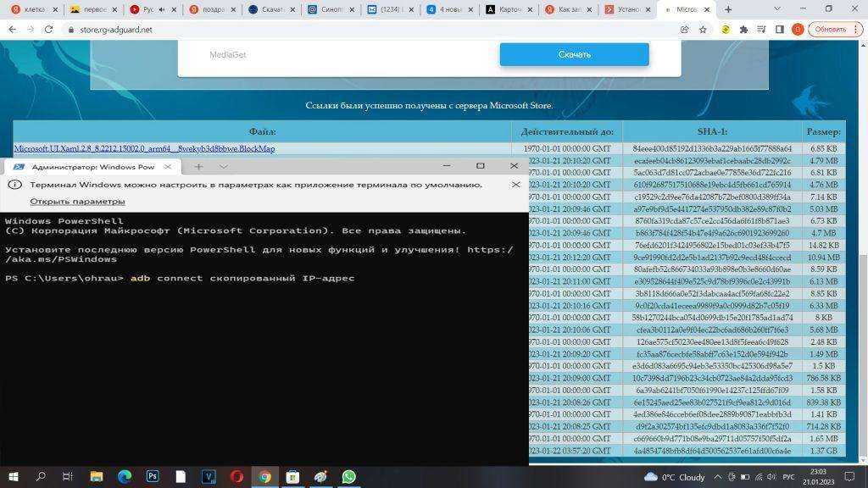Add a new terminal tab with plus button

[x=198, y=167]
